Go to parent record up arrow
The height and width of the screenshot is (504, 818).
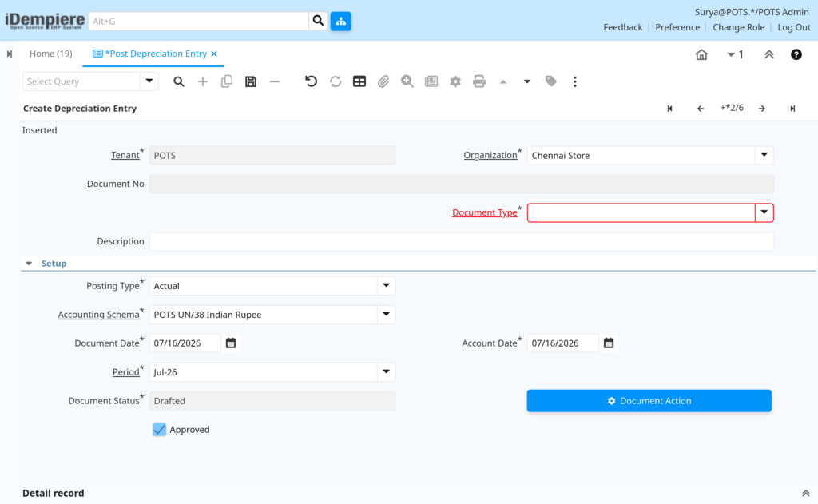[503, 81]
